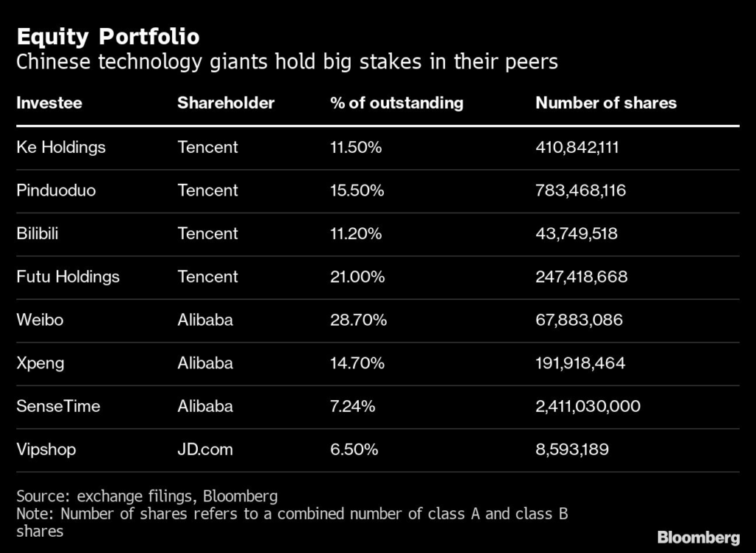Click the '% of outstanding' column header

click(x=396, y=103)
